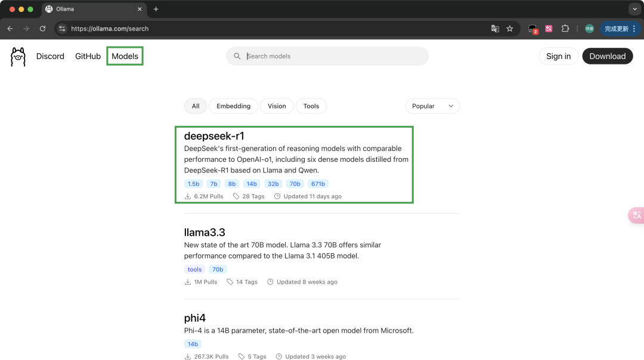Click the tools tag of llama3.3
This screenshot has height=360, width=644.
[194, 269]
